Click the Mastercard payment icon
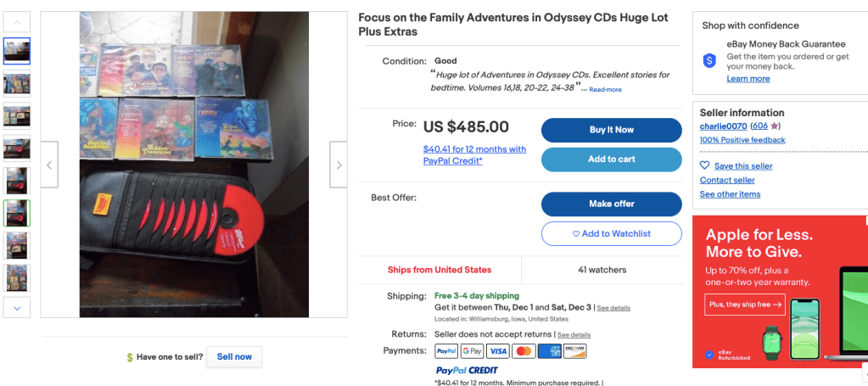This screenshot has height=386, width=868. point(524,351)
